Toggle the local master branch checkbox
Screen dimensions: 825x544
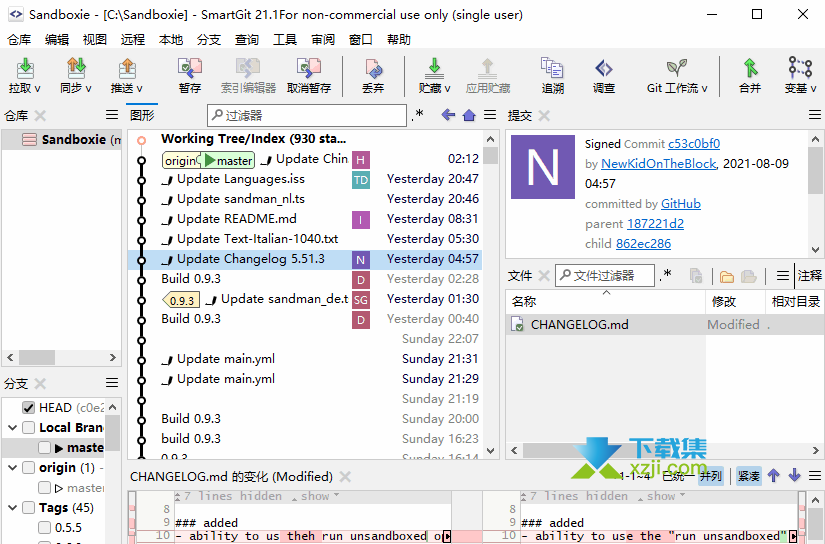pos(45,448)
